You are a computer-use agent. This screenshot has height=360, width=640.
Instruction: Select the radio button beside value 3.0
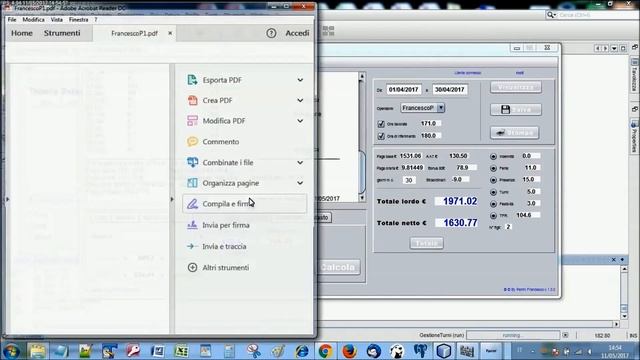pos(493,204)
